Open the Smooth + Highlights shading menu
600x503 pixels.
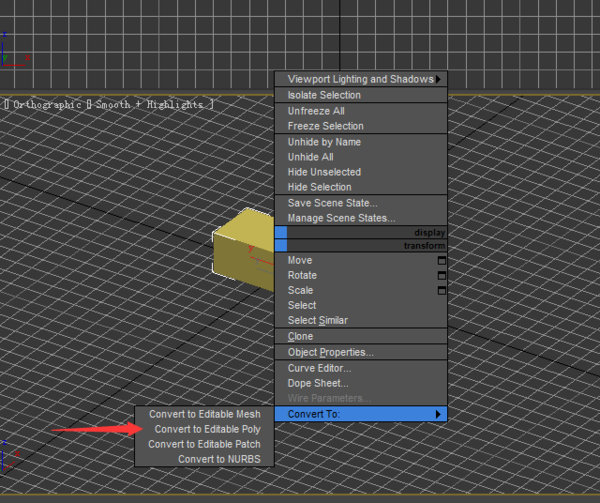point(150,104)
